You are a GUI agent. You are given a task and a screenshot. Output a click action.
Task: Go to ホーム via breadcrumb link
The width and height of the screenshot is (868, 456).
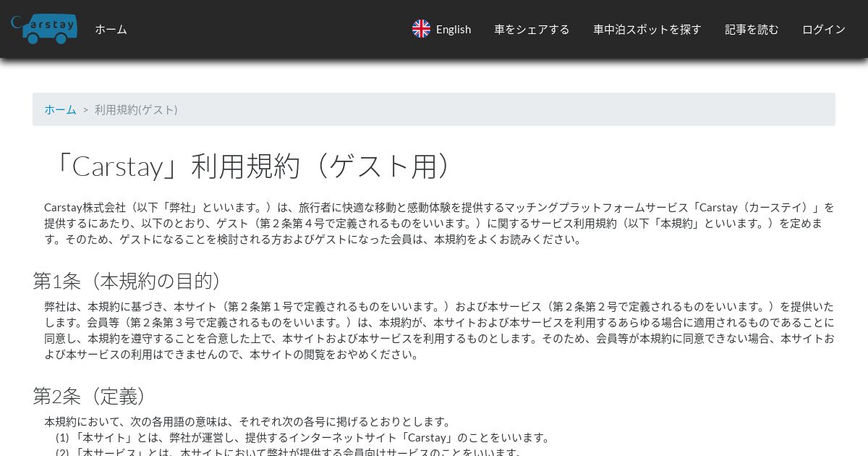60,109
